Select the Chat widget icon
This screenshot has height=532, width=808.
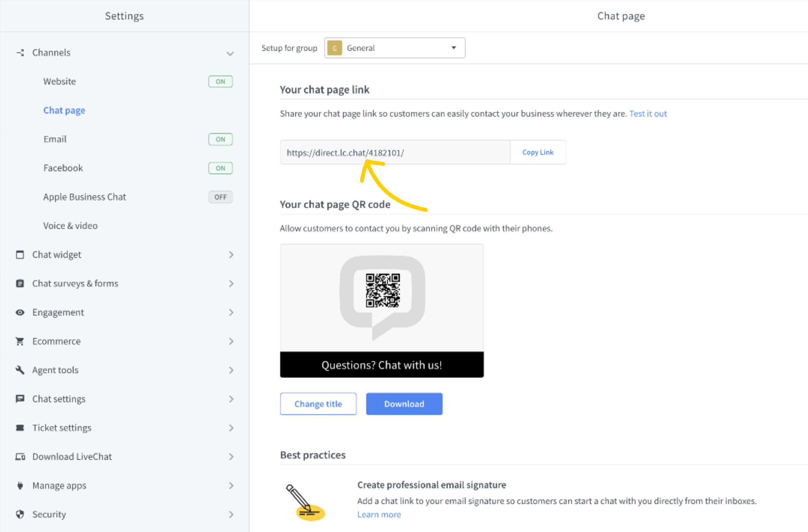pos(20,255)
